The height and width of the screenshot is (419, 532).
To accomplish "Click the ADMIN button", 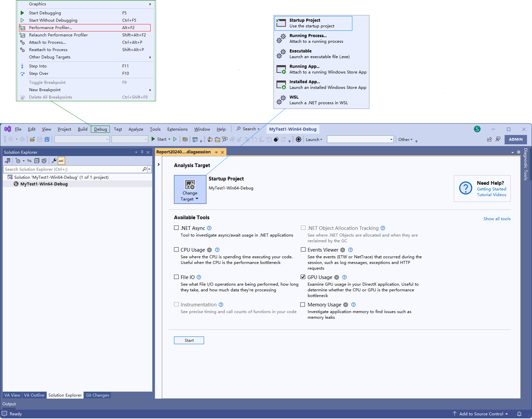I will click(516, 139).
